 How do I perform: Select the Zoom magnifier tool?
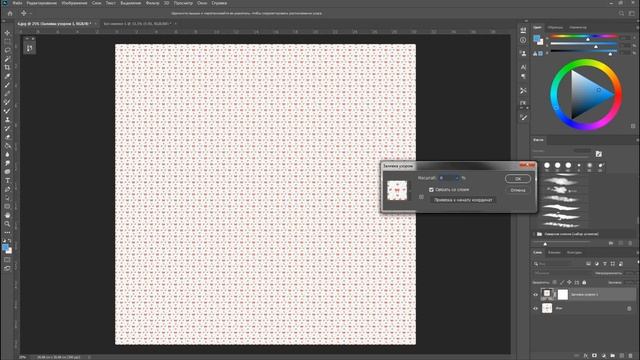[7, 224]
